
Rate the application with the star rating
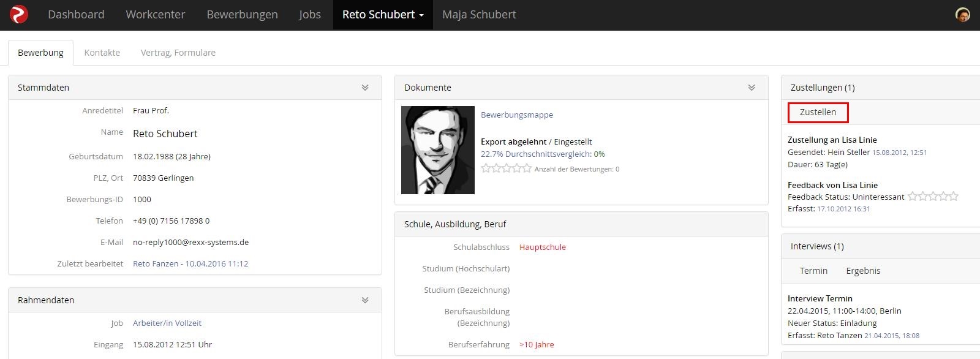(506, 168)
